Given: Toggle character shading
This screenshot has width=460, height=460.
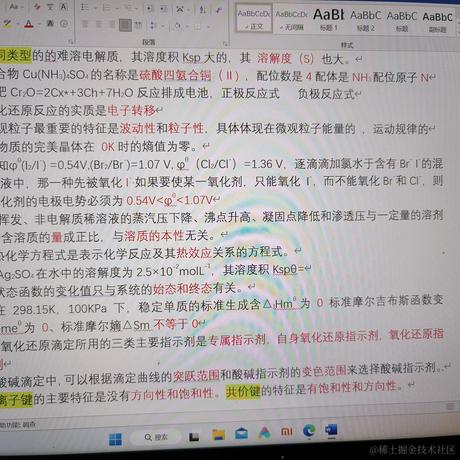Looking at the screenshot, I should pyautogui.click(x=50, y=23).
